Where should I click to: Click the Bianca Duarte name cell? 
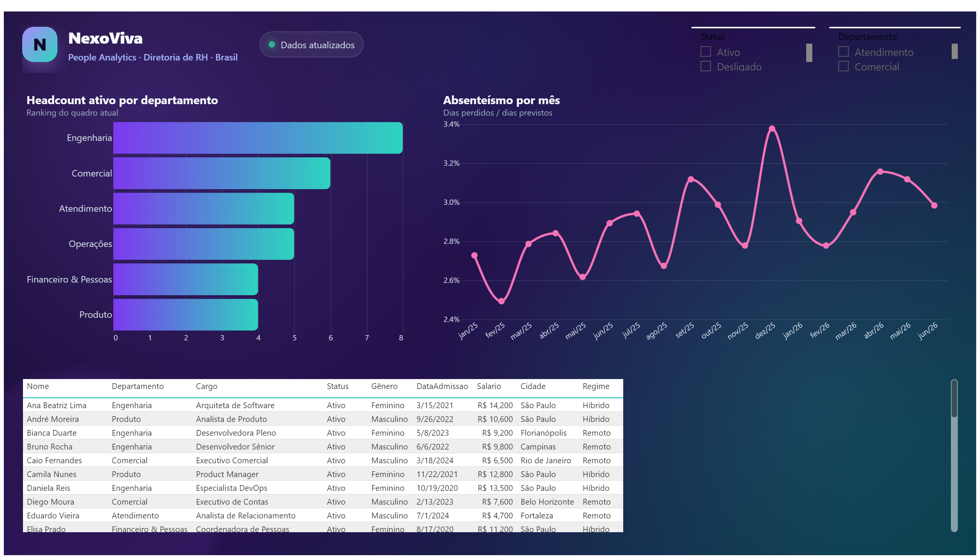(x=51, y=433)
